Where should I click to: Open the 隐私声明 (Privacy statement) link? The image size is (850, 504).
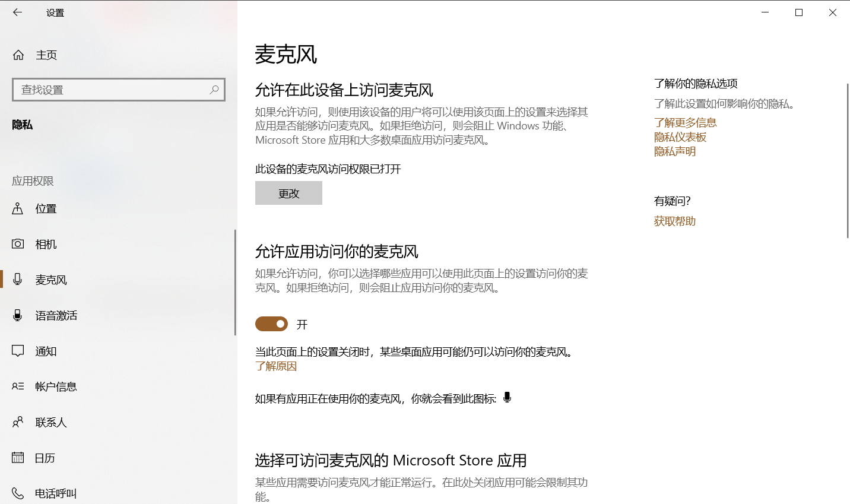(675, 151)
